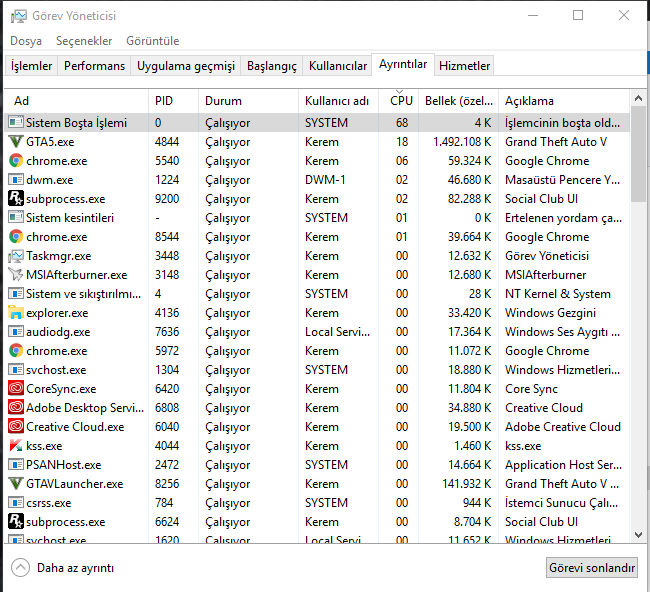Image resolution: width=650 pixels, height=592 pixels.
Task: Click the Sistem Boşta İşlemi icon
Action: (16, 123)
